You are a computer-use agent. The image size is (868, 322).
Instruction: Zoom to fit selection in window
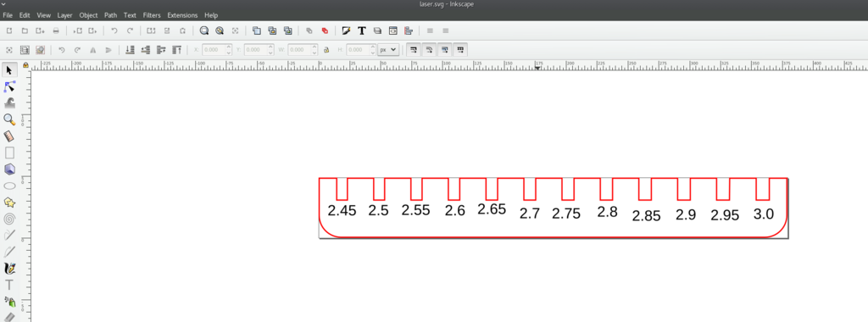[x=204, y=31]
